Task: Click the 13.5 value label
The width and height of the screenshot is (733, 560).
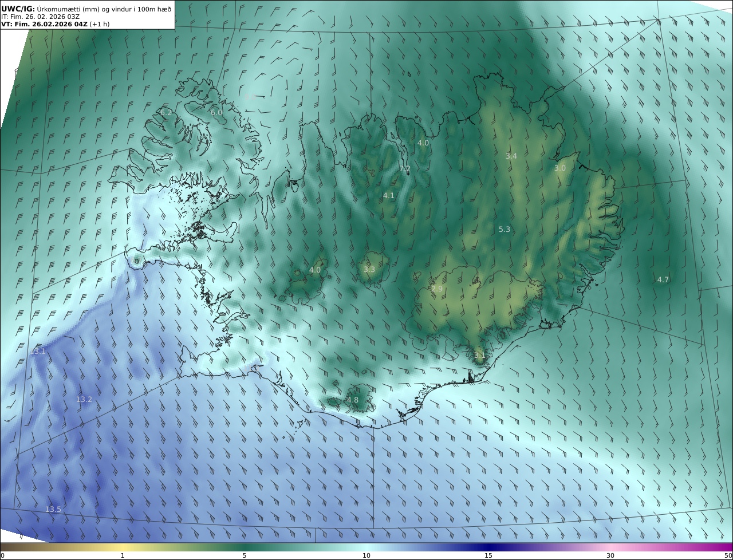Action: coord(53,509)
